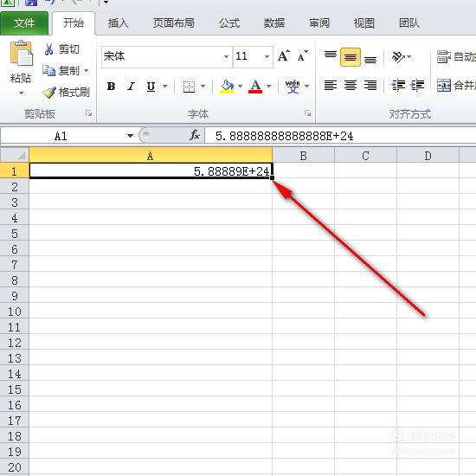Select column D header
476x476 pixels.
(x=428, y=155)
